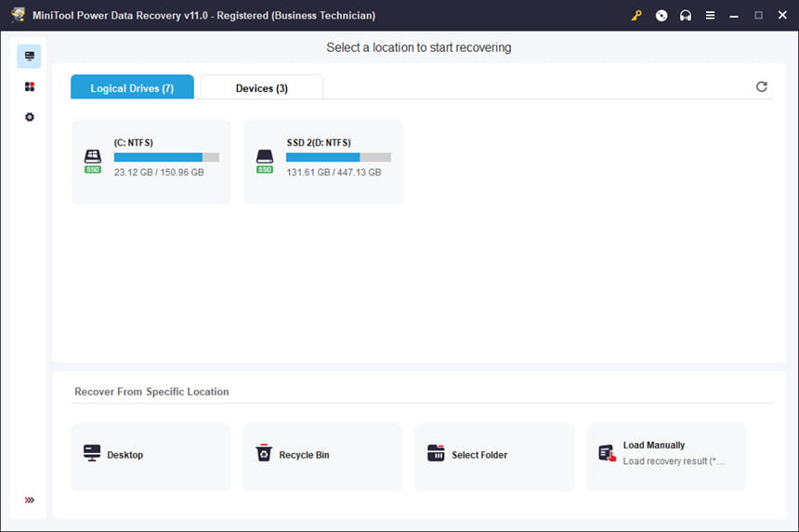Close the MiniTool window
The width and height of the screenshot is (799, 532).
tap(782, 15)
